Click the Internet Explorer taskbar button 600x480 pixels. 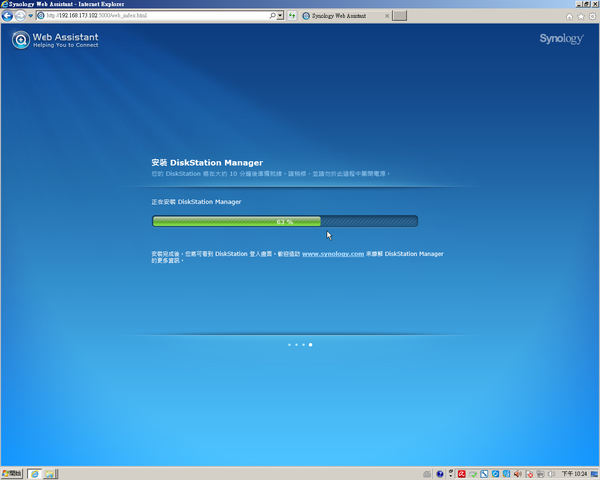(34, 474)
